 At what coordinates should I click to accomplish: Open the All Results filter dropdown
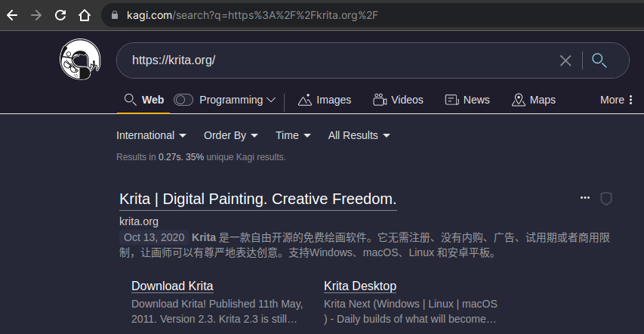[x=359, y=135]
